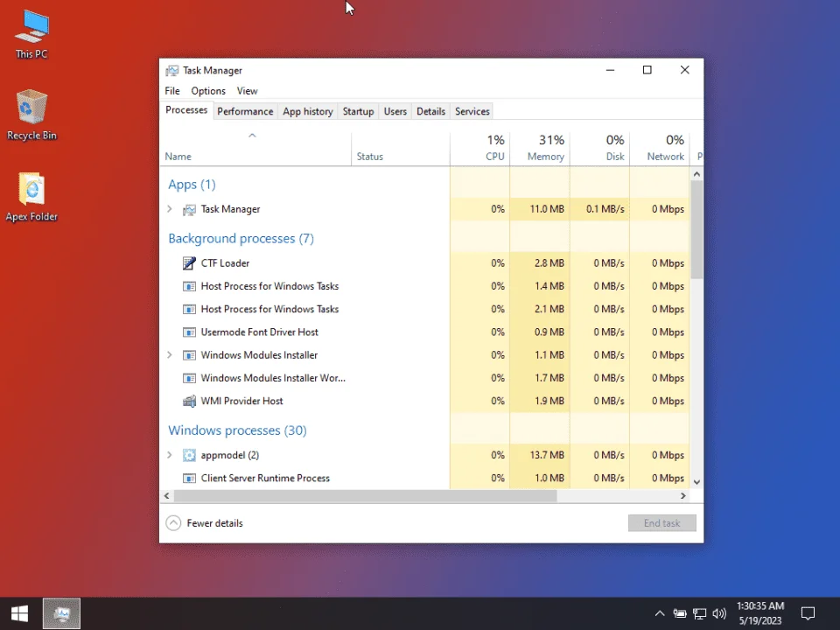Select the Client Server Runtime Process row
Viewport: 840px width, 630px height.
[425, 479]
